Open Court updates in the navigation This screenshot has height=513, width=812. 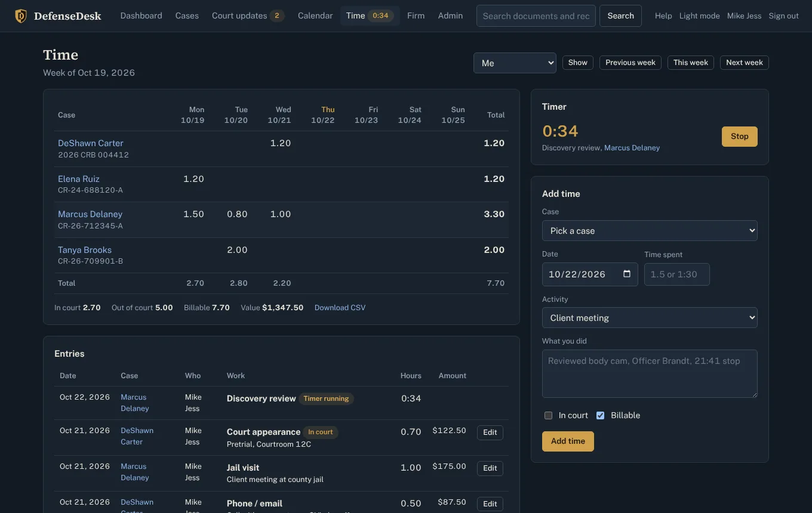[x=248, y=16]
